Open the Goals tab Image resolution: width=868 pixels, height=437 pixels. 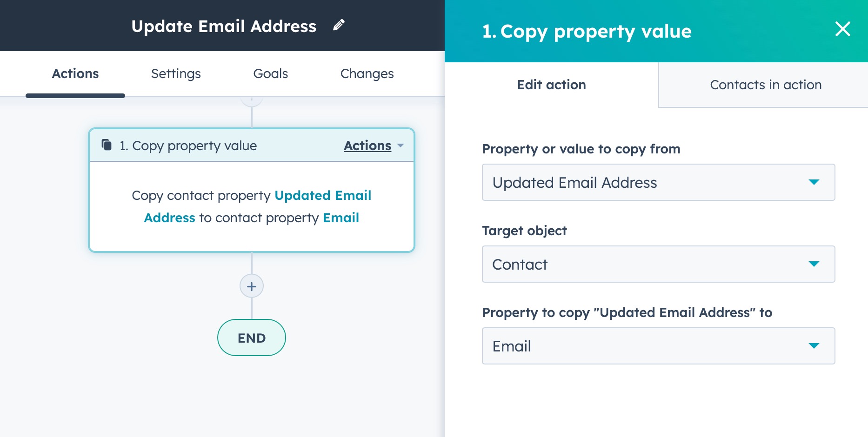pyautogui.click(x=270, y=74)
